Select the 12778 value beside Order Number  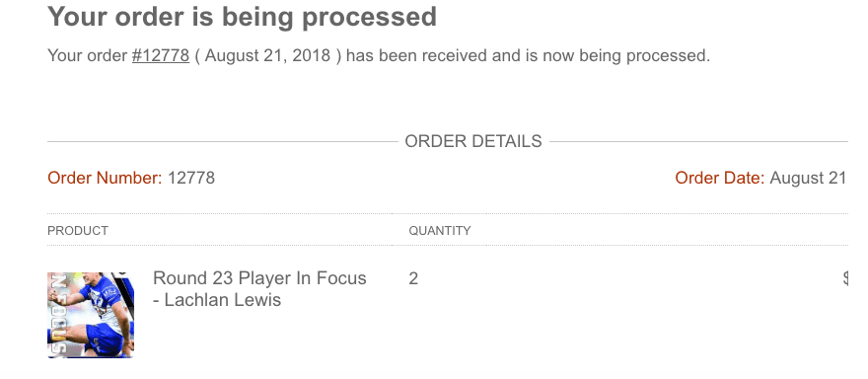[x=191, y=178]
